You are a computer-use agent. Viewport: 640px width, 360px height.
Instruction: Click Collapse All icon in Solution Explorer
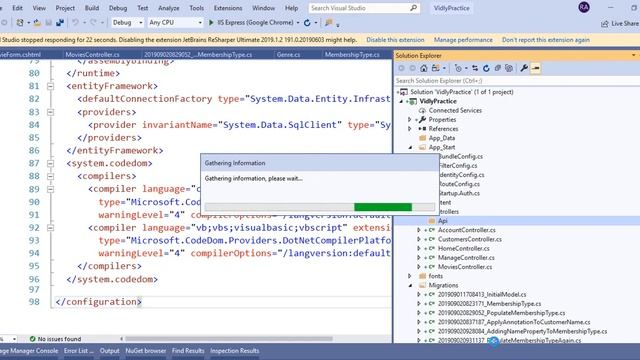[x=498, y=68]
